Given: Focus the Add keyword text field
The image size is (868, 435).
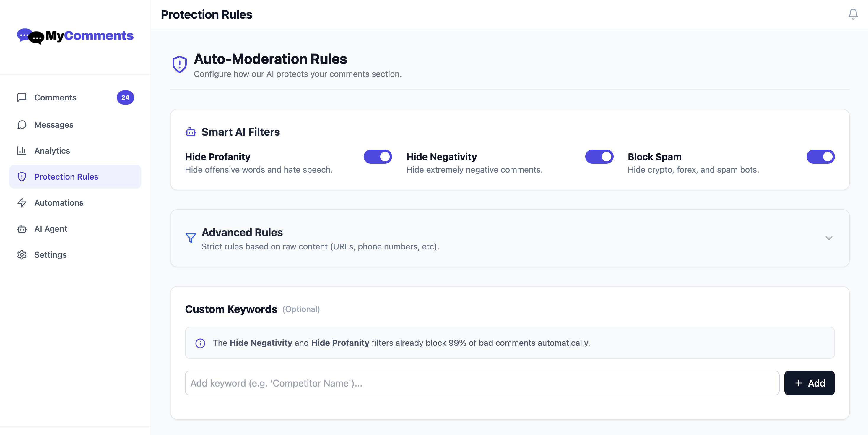Looking at the screenshot, I should click(x=482, y=383).
